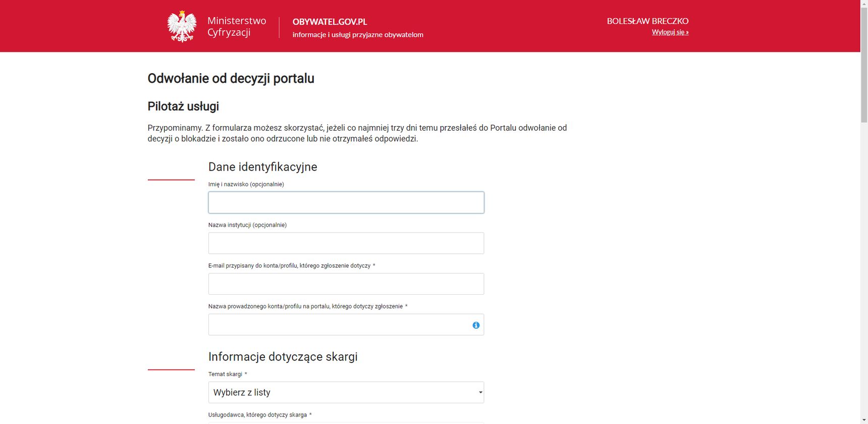Focus the Nazwa prowadzonego konta/profilu field
Viewport: 868px width, 424px height.
[346, 325]
